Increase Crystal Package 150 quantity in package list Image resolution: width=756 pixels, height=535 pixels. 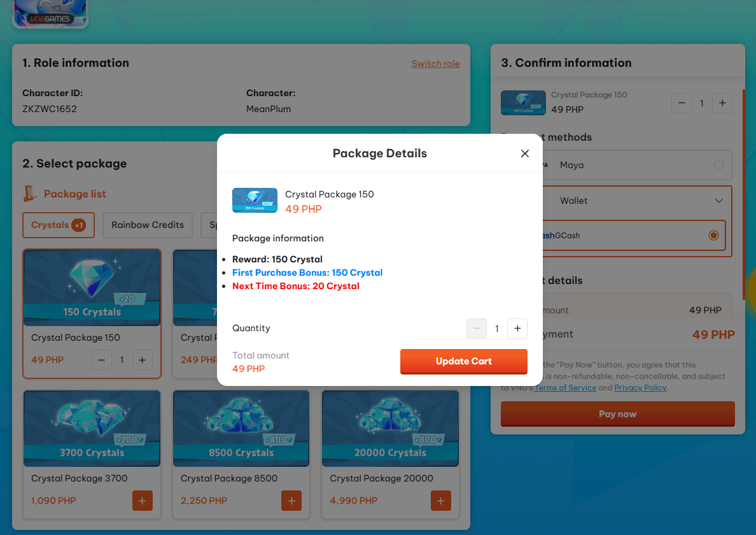coord(142,360)
